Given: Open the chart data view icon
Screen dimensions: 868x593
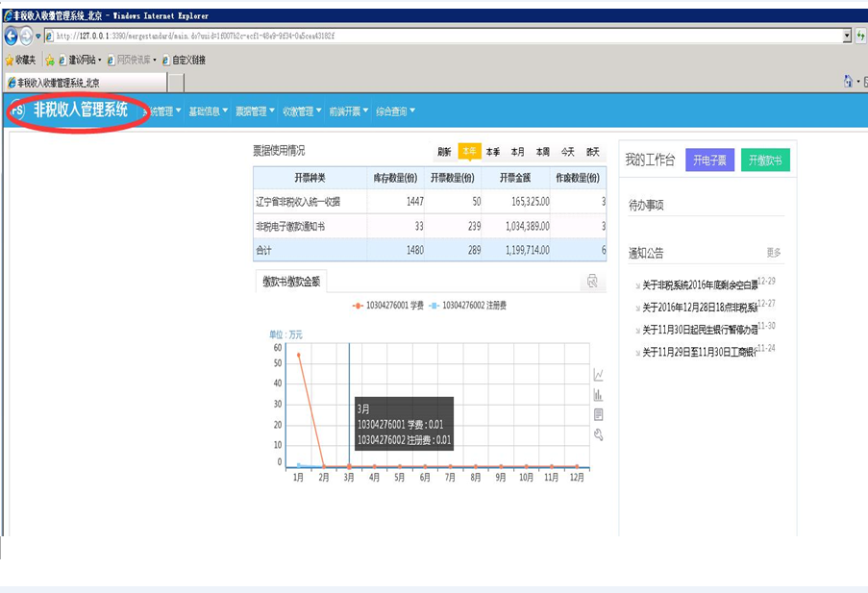Looking at the screenshot, I should point(599,414).
